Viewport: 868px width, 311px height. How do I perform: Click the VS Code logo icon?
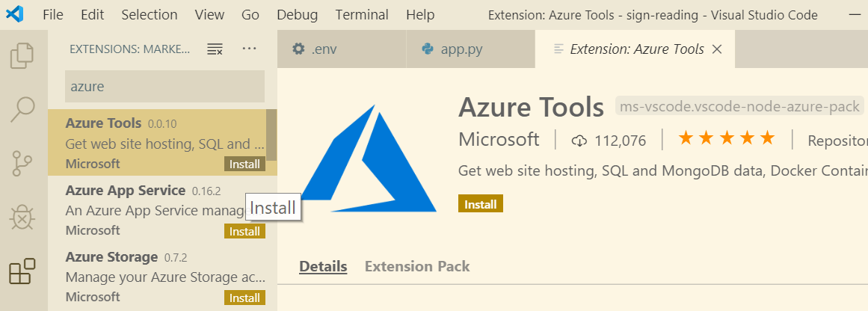[x=14, y=14]
